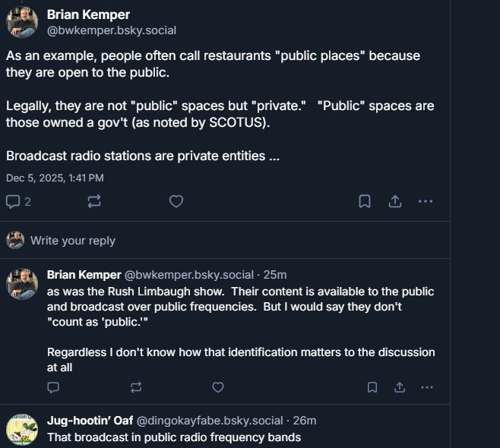Viewport: 500px width, 448px height.
Task: Bookmark the Rush Limbaugh reply
Action: pyautogui.click(x=372, y=387)
